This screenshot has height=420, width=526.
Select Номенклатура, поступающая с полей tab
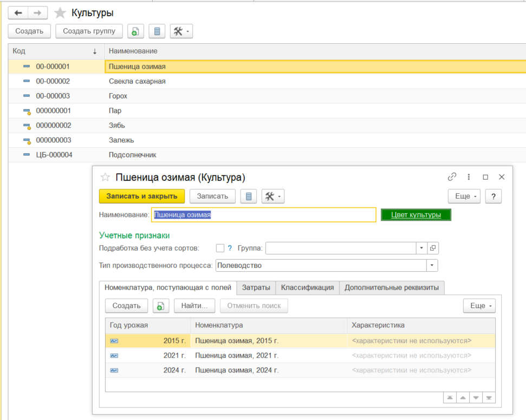click(168, 287)
